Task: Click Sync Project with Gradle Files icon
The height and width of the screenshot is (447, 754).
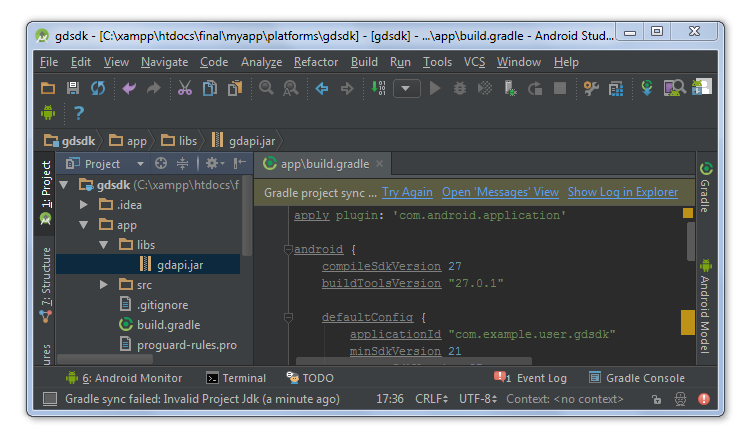Action: [647, 88]
